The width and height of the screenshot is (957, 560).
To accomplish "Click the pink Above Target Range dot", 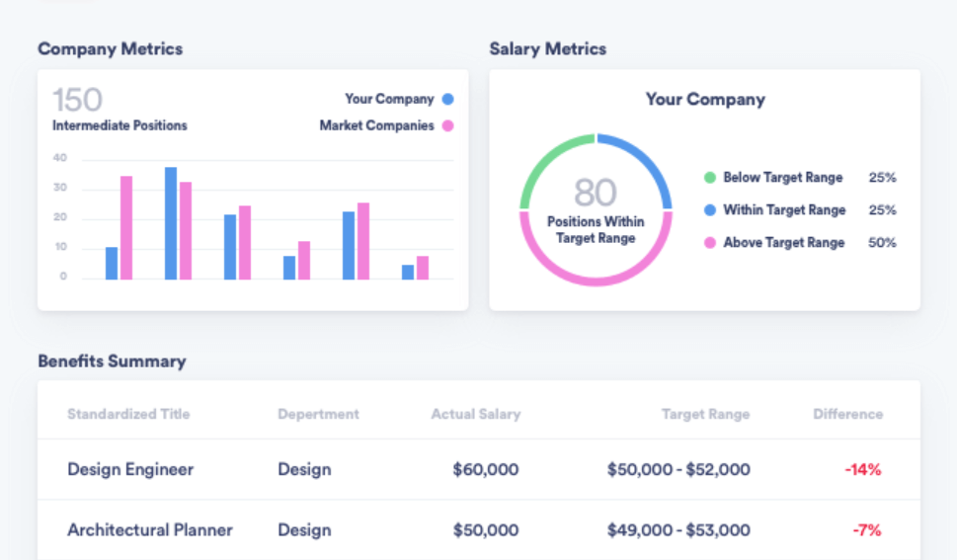I will [x=709, y=243].
